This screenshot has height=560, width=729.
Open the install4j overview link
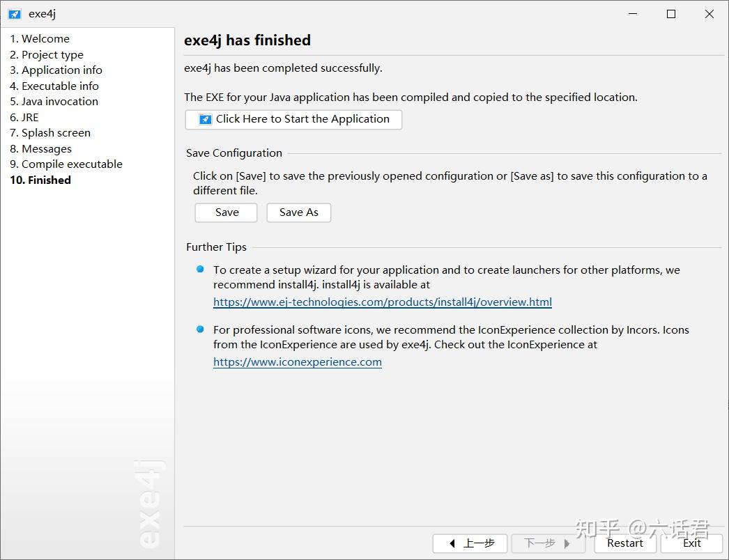tap(383, 302)
